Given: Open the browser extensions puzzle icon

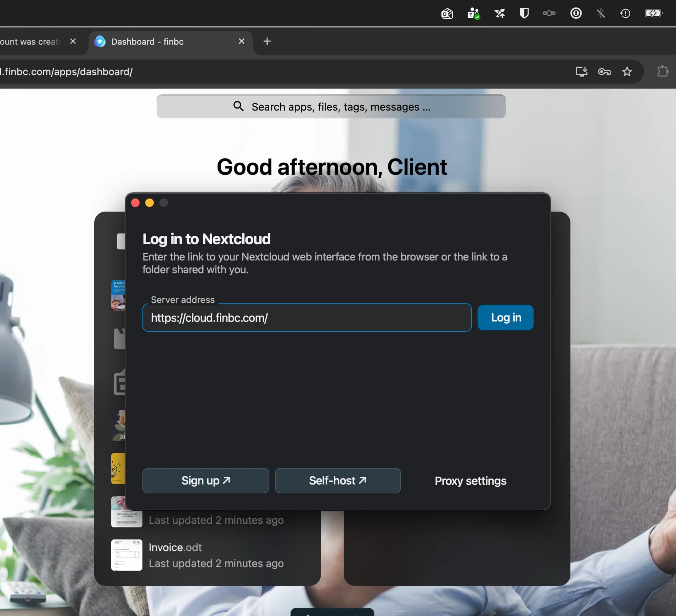Looking at the screenshot, I should coord(663,72).
